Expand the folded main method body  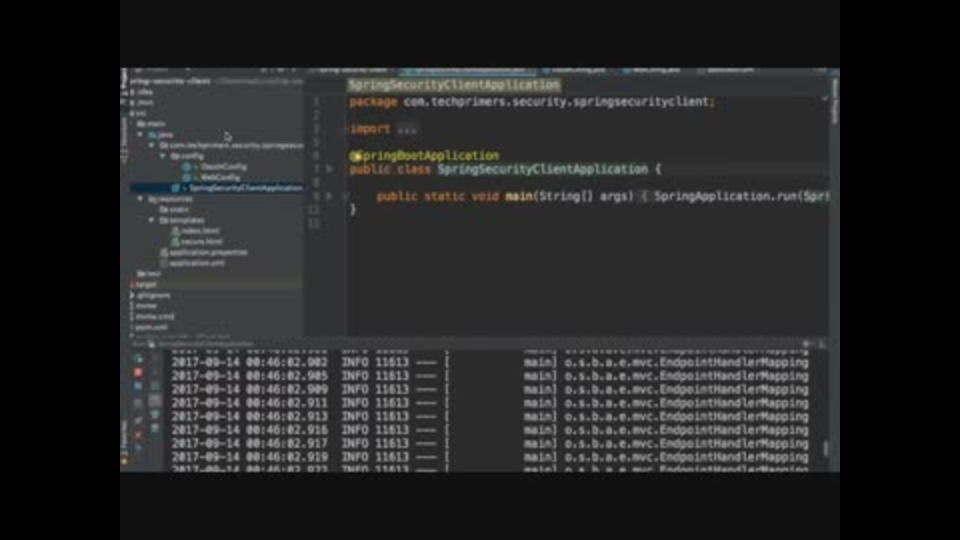pos(643,197)
